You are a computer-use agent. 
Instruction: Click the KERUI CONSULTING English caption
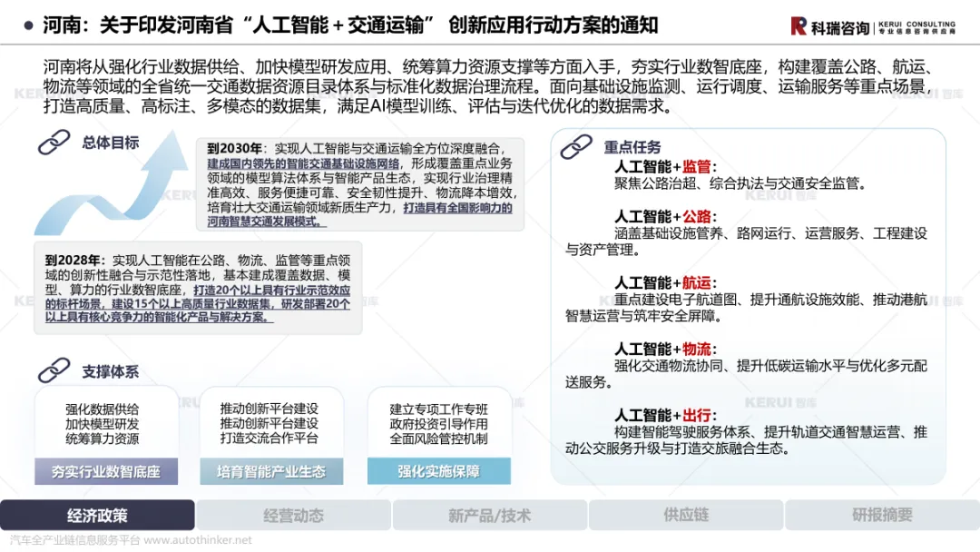coord(916,24)
